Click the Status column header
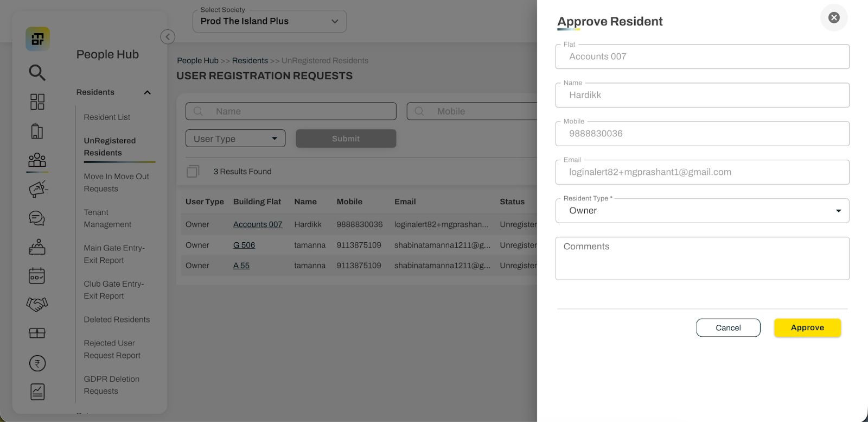868x422 pixels. (512, 202)
